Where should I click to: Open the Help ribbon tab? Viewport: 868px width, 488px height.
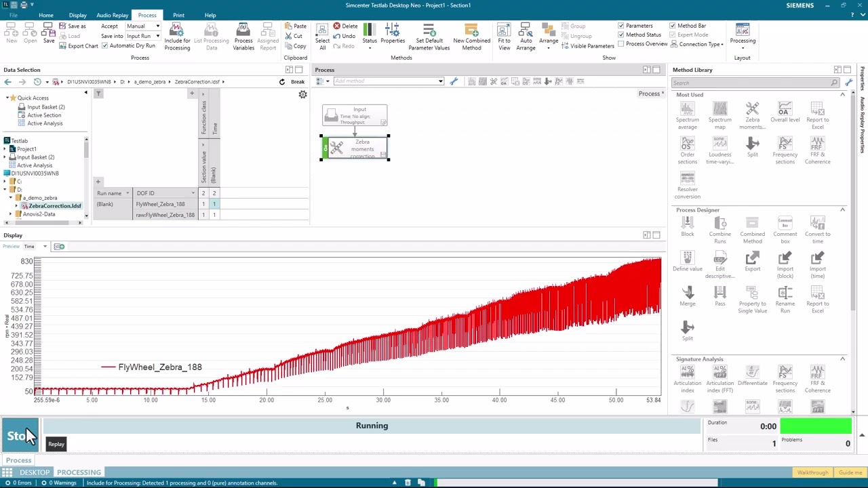click(210, 15)
